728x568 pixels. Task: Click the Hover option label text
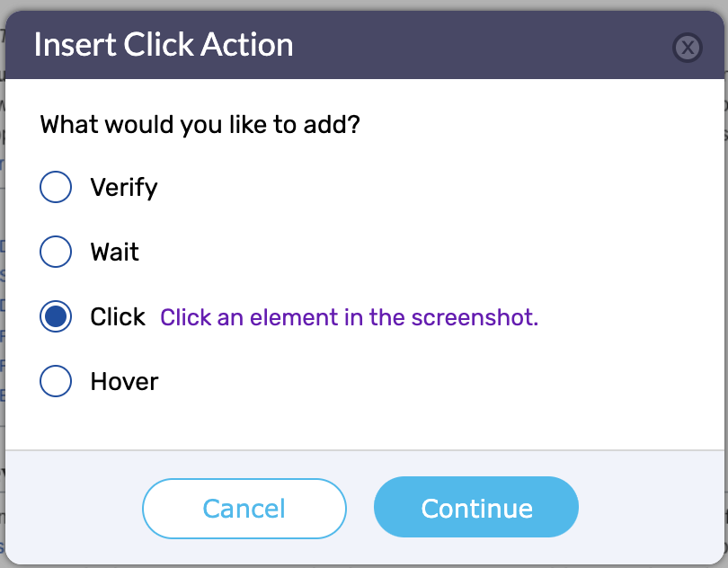[124, 382]
